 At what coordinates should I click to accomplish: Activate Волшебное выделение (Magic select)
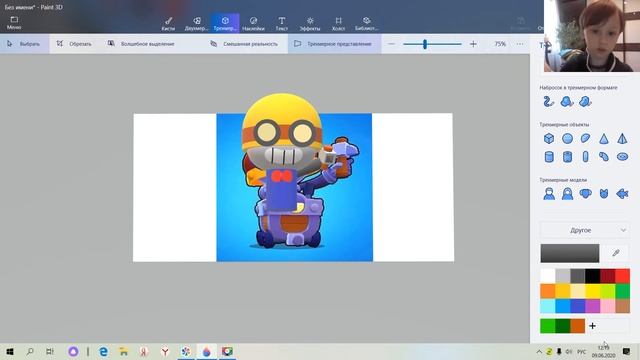point(141,44)
